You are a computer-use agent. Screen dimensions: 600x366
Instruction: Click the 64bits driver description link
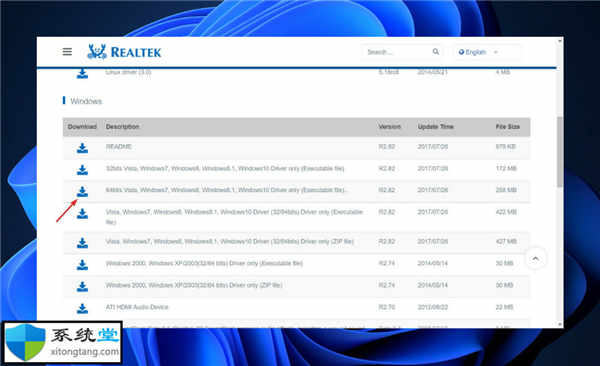click(x=227, y=190)
